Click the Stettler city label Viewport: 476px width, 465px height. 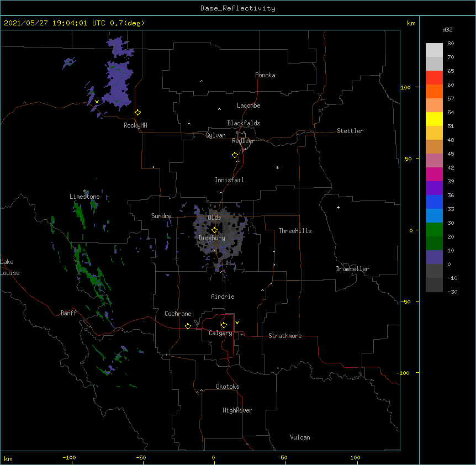coord(350,131)
